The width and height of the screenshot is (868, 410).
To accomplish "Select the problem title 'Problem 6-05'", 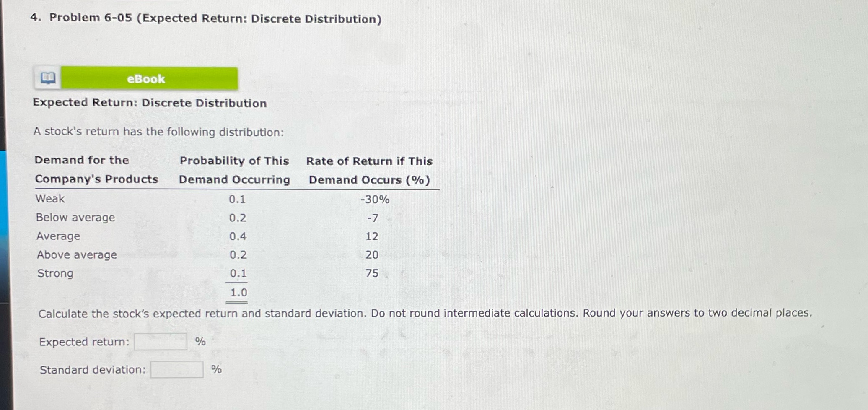I will (90, 18).
